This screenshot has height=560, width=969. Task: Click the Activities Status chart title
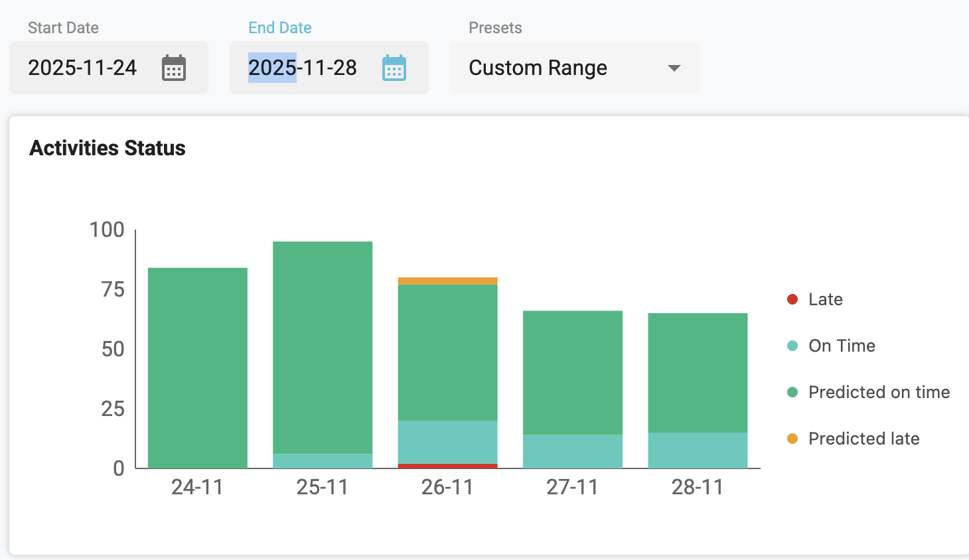click(x=108, y=148)
